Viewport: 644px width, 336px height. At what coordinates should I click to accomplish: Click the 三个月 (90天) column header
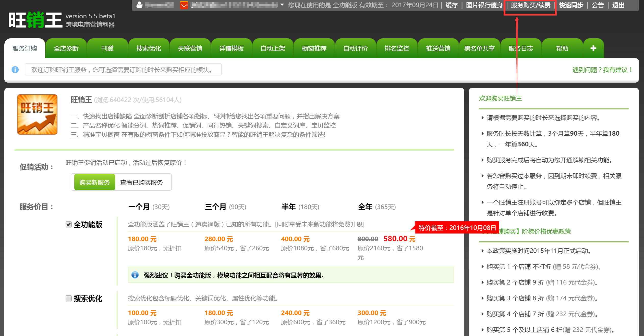(x=226, y=207)
